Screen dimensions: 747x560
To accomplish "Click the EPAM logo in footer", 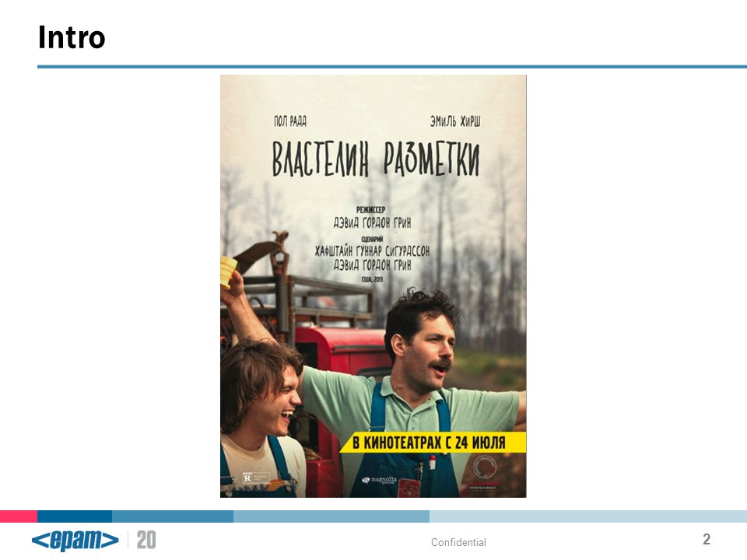I will 75,540.
